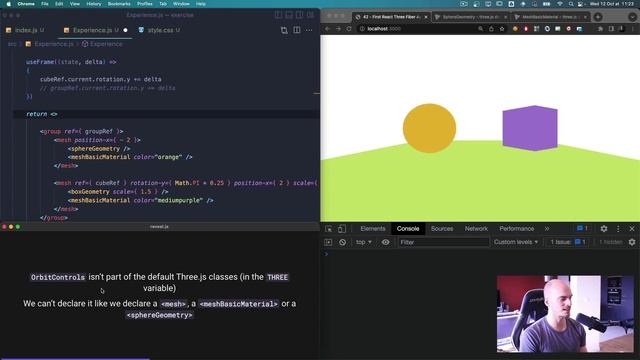Open the Apple menu
Image resolution: width=640 pixels, height=360 pixels.
(x=9, y=4)
